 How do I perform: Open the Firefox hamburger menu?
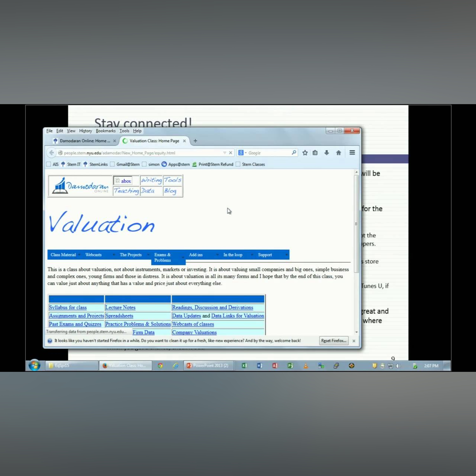click(352, 152)
